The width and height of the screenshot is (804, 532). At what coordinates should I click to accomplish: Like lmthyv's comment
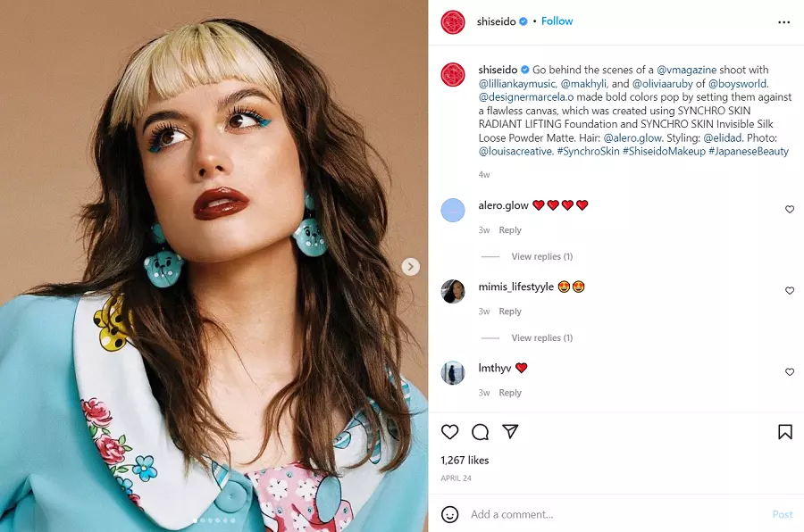tap(790, 372)
